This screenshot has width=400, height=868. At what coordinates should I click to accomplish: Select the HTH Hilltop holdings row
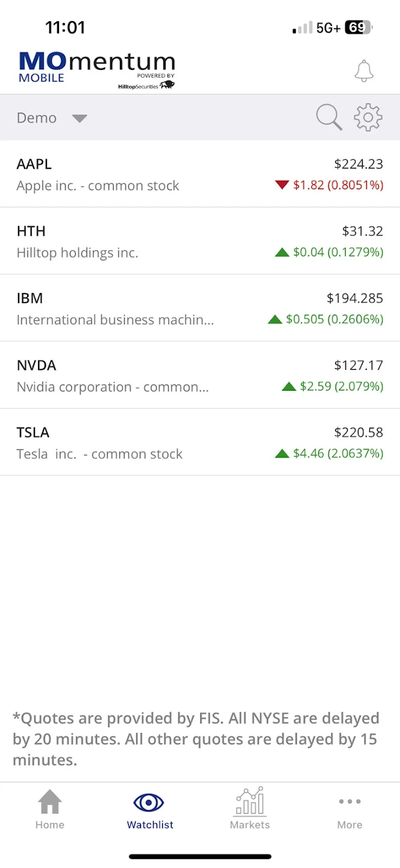[200, 241]
